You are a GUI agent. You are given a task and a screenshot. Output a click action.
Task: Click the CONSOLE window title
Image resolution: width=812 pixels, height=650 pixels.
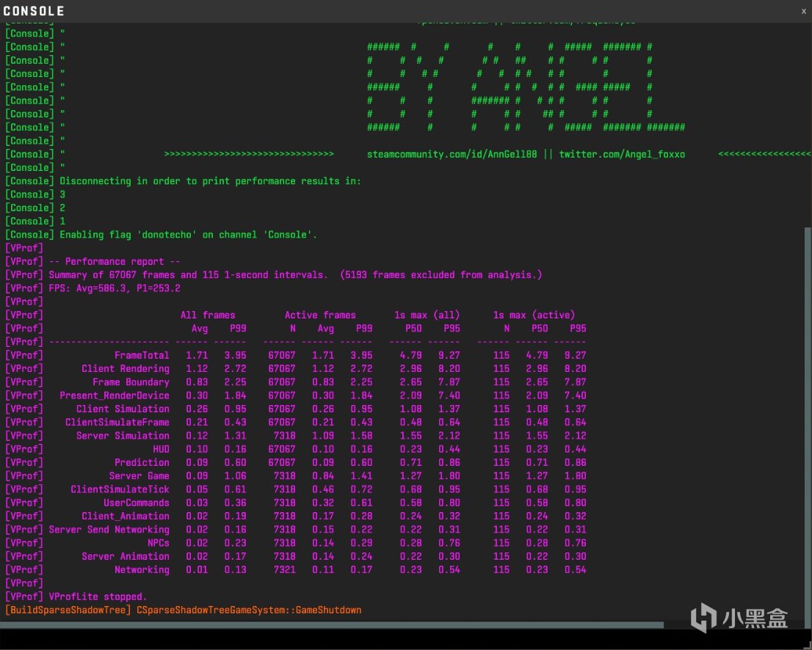tap(35, 11)
